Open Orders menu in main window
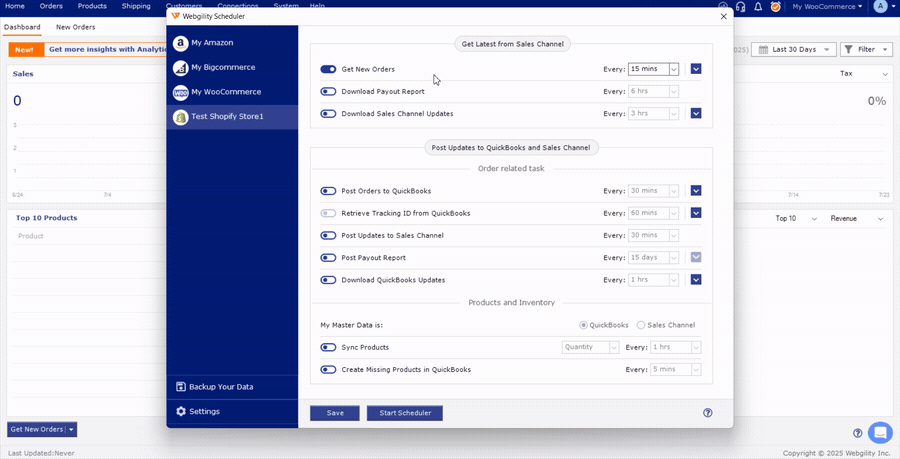 [51, 6]
